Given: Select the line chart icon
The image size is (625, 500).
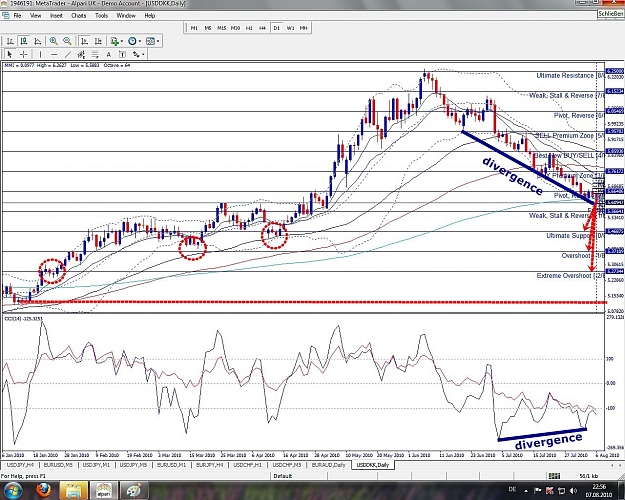Looking at the screenshot, I should coord(37,41).
